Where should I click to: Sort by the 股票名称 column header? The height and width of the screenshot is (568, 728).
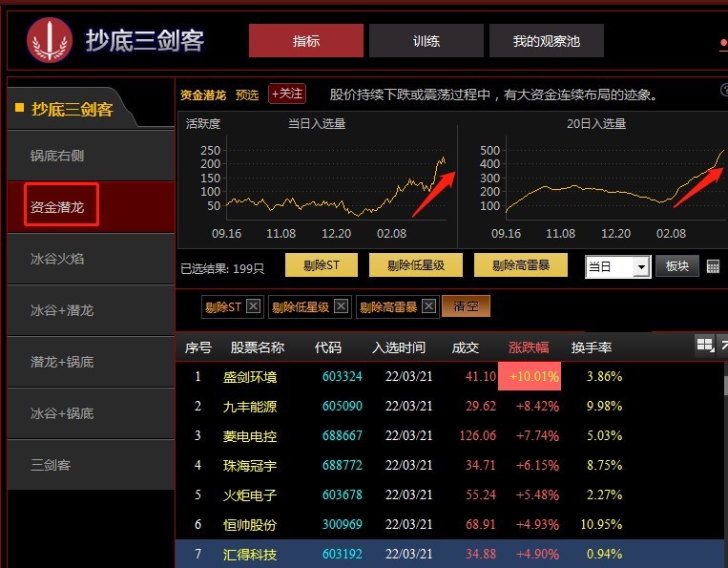click(x=258, y=347)
